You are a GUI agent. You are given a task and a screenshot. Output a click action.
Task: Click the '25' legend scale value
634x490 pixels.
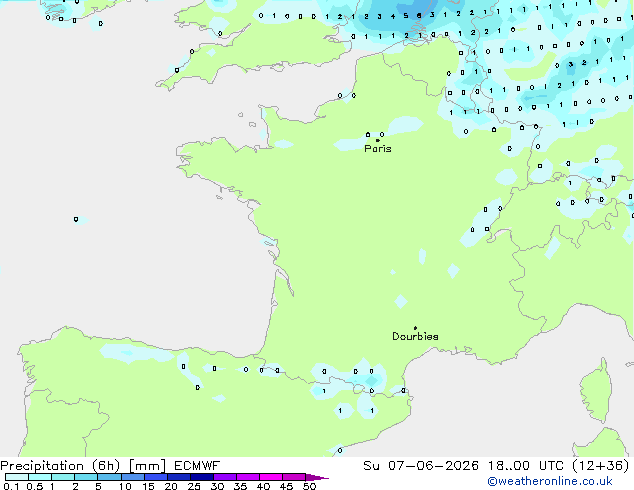pyautogui.click(x=194, y=486)
